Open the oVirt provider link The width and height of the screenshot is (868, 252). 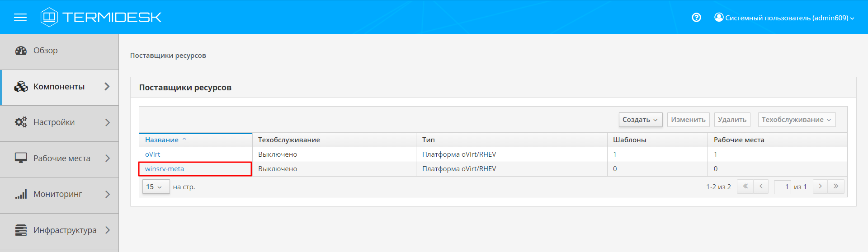click(x=153, y=154)
